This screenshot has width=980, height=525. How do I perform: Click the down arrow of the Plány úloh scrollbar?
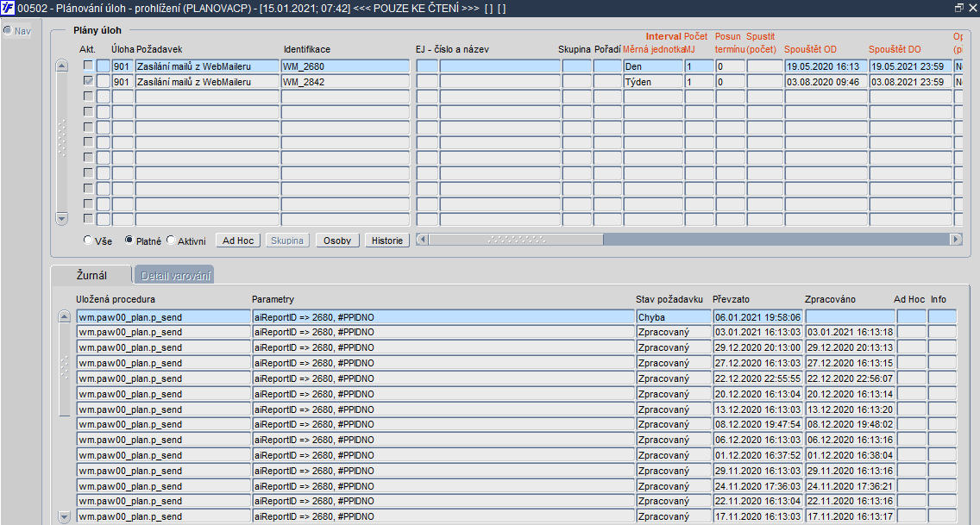coord(61,218)
